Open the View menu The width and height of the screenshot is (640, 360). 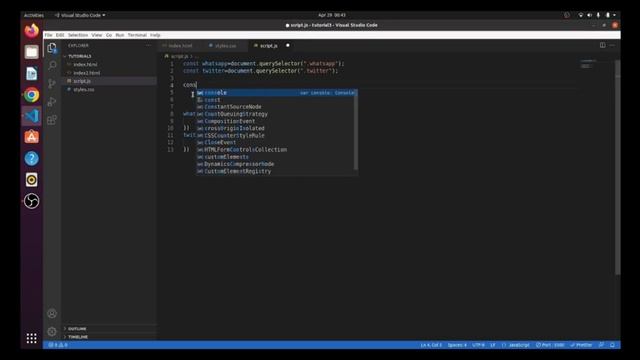97,35
